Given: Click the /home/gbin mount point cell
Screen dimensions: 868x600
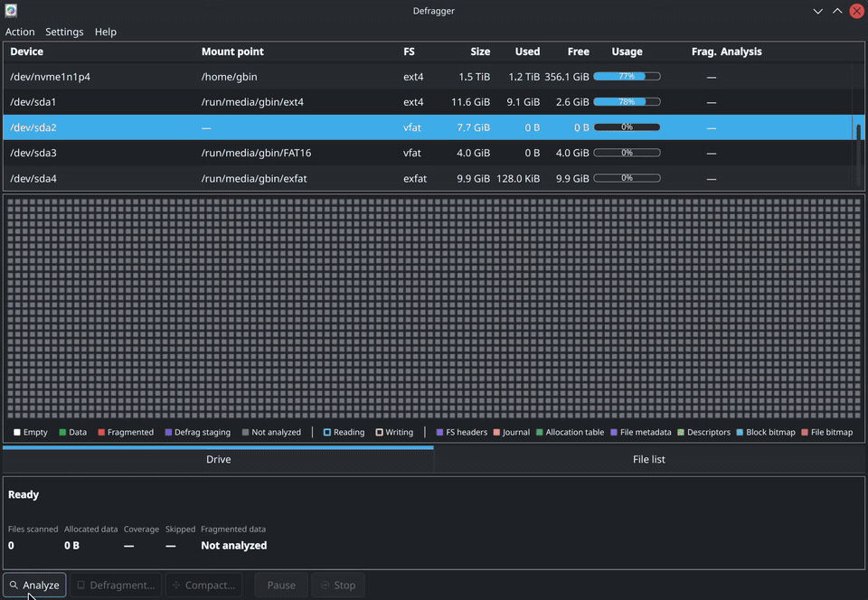Looking at the screenshot, I should (x=229, y=77).
